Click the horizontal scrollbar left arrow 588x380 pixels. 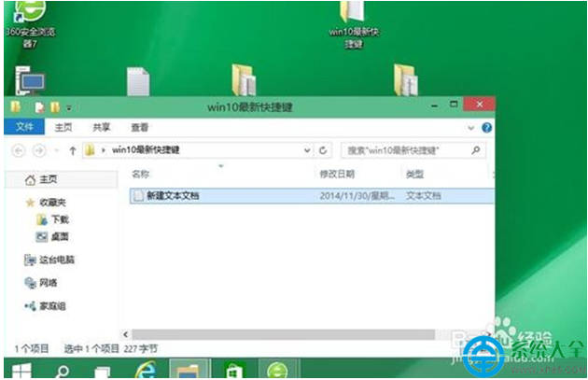point(126,334)
